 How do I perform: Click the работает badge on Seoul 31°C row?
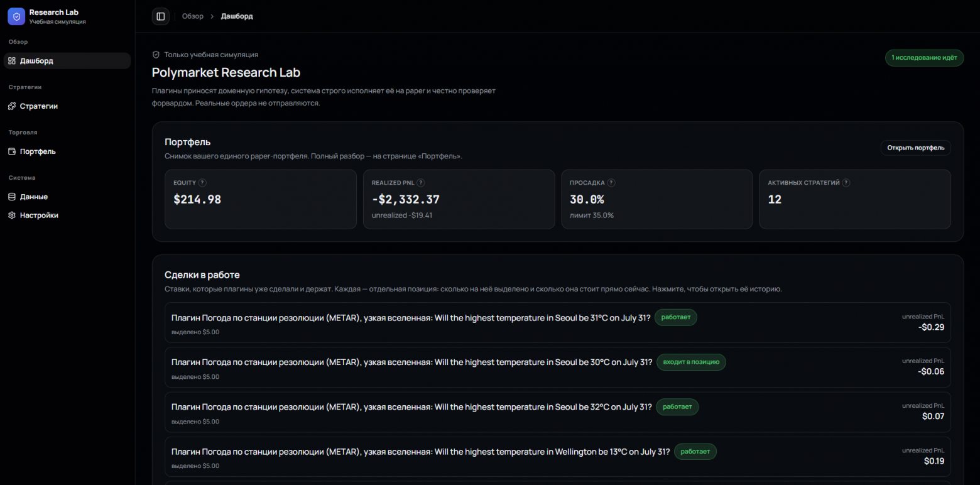(x=676, y=317)
